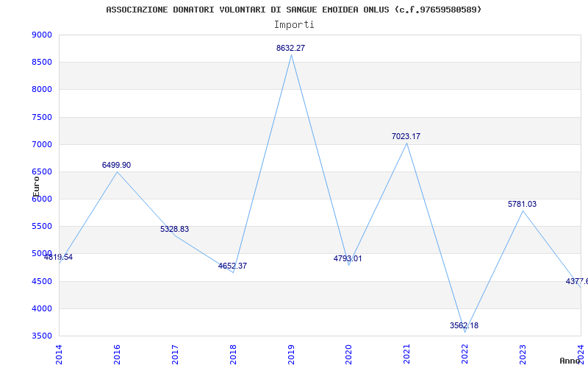588x368 pixels.
Task: Click the x-axis year 2022
Action: click(x=465, y=354)
